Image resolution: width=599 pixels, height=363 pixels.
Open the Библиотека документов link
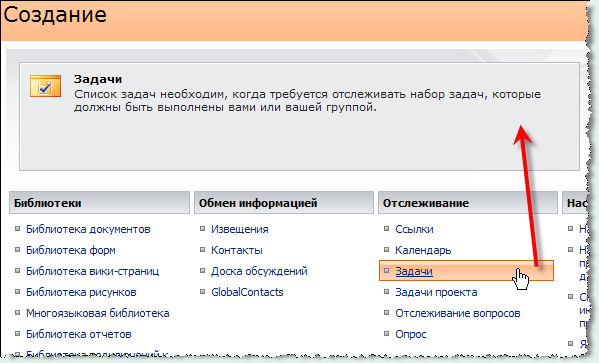tap(88, 229)
